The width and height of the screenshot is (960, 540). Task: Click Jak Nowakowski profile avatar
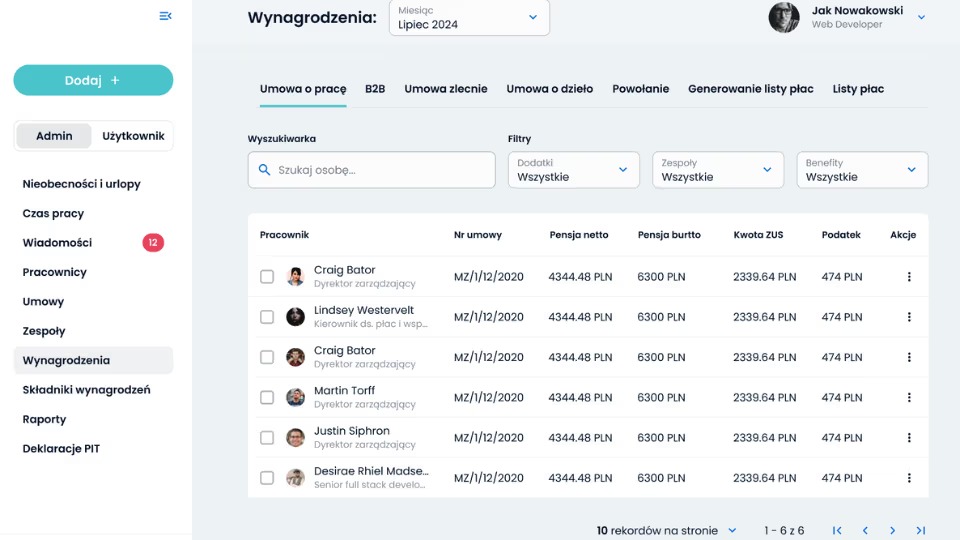[784, 17]
